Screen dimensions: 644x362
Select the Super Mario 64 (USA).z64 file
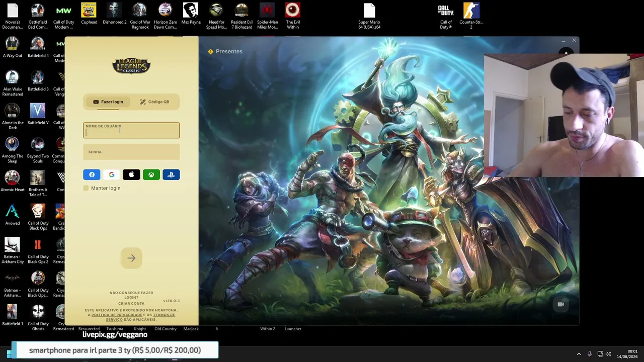coord(369,17)
